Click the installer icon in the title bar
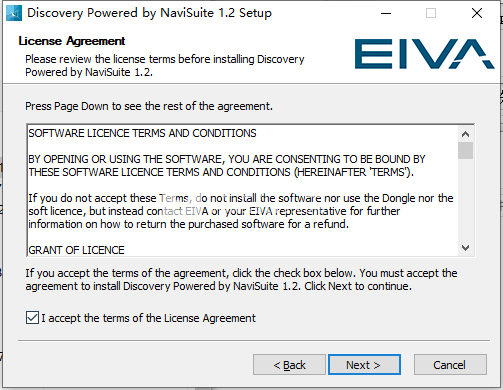The width and height of the screenshot is (503, 390). (x=14, y=13)
